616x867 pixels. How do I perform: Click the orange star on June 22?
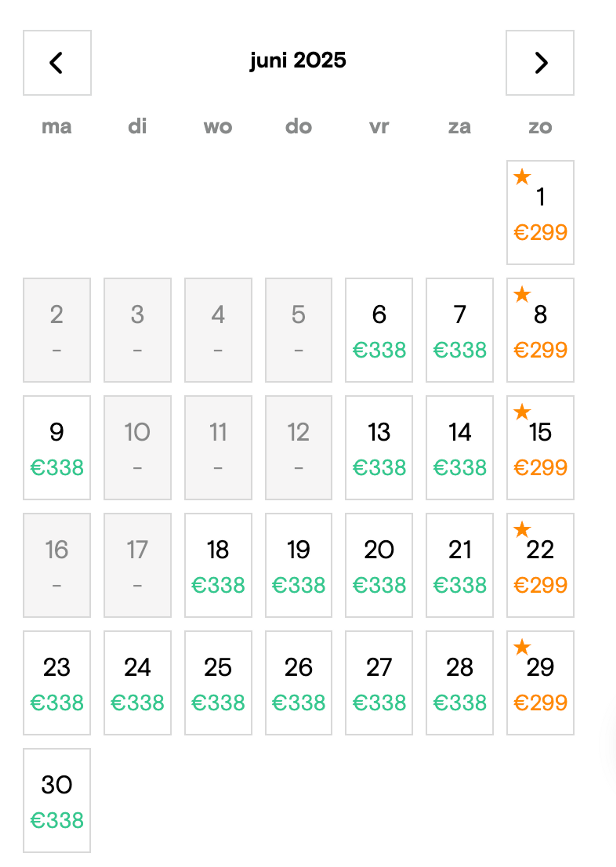click(x=522, y=530)
